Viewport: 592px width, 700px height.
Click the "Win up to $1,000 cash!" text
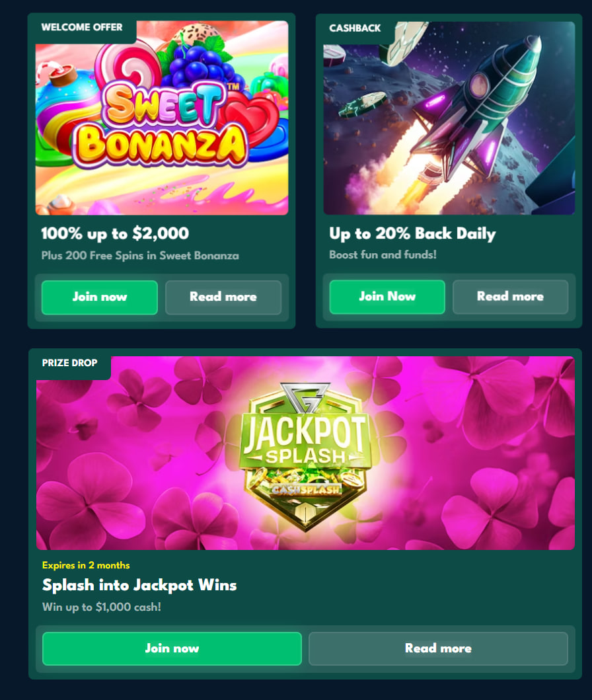[x=101, y=607]
